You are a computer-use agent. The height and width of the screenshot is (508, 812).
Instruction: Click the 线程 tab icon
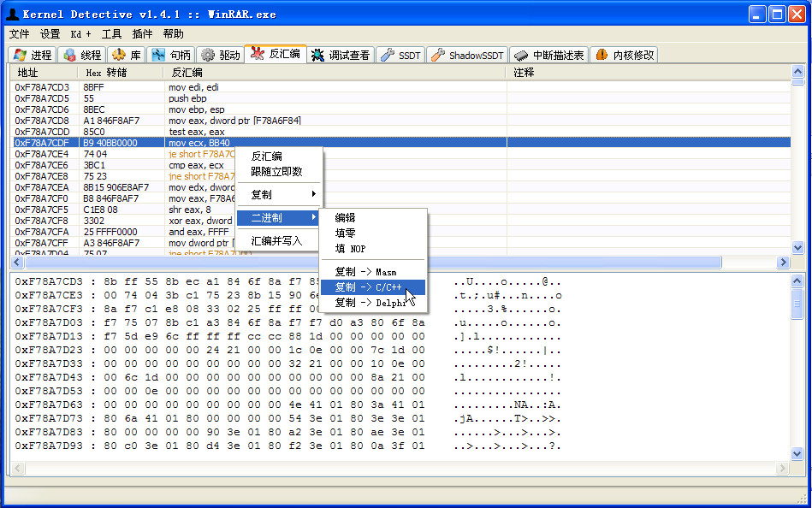(x=70, y=55)
